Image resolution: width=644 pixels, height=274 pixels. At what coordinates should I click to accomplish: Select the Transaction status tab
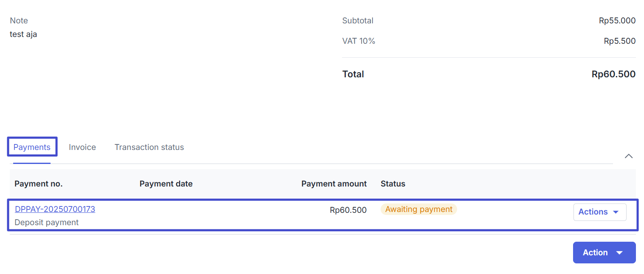(149, 147)
